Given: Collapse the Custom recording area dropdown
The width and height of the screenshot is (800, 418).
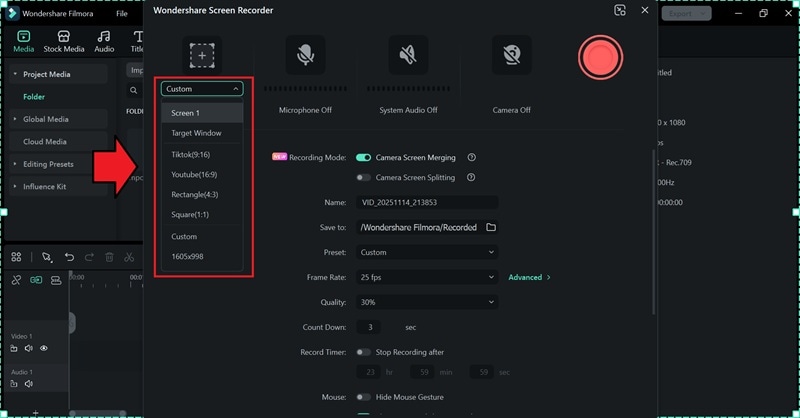Looking at the screenshot, I should [202, 88].
